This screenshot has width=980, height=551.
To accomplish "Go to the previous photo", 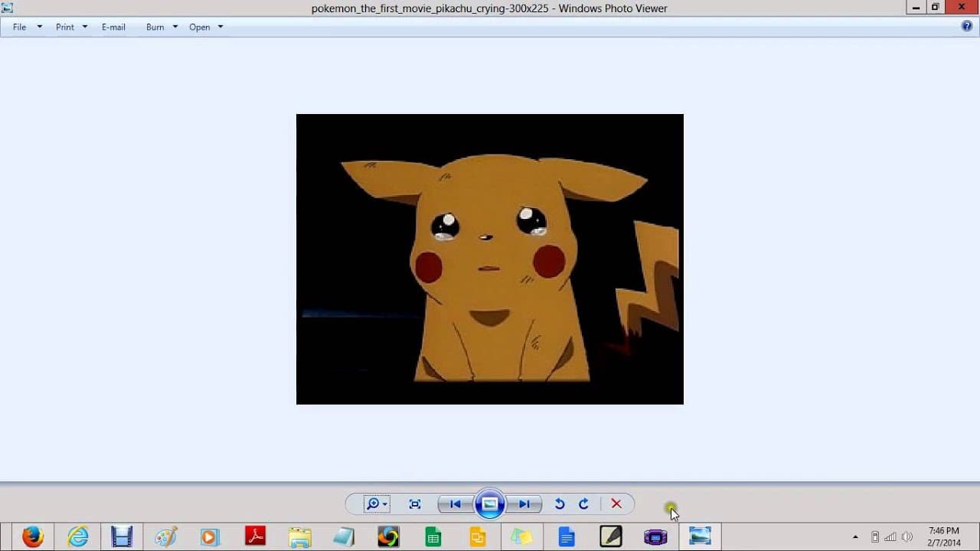I will click(x=456, y=504).
